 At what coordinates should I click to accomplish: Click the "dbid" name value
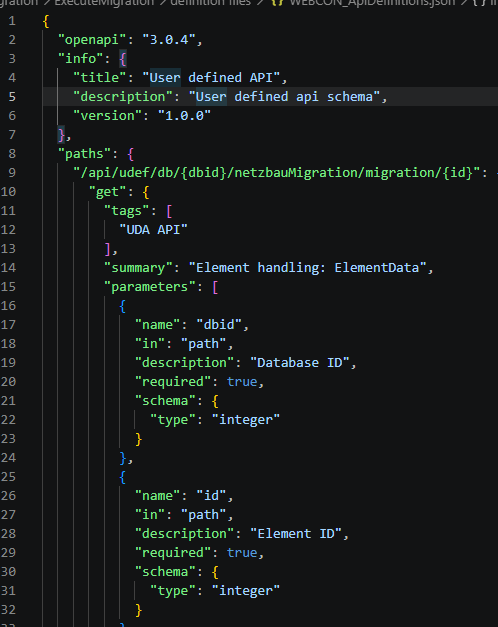(x=219, y=324)
